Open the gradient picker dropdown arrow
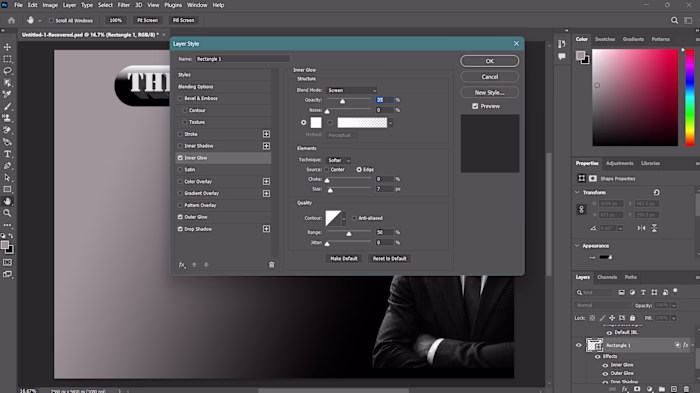 (391, 123)
